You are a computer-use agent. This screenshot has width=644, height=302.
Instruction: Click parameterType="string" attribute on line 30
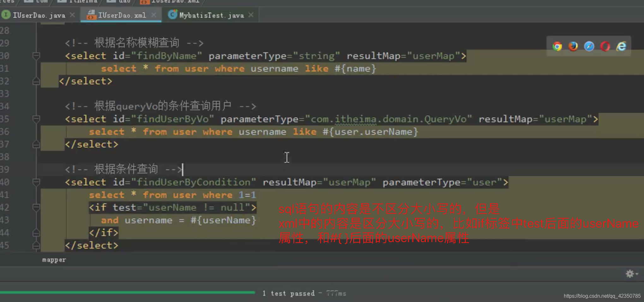[x=274, y=56]
